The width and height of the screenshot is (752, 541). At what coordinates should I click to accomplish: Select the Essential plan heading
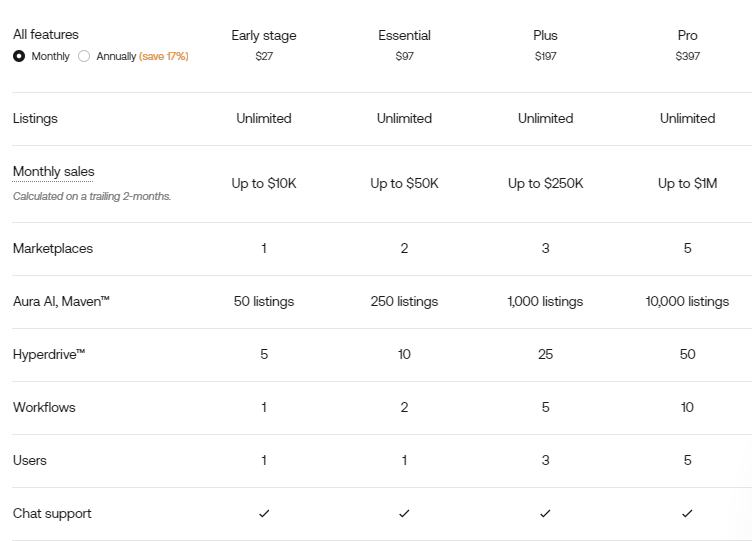point(404,35)
